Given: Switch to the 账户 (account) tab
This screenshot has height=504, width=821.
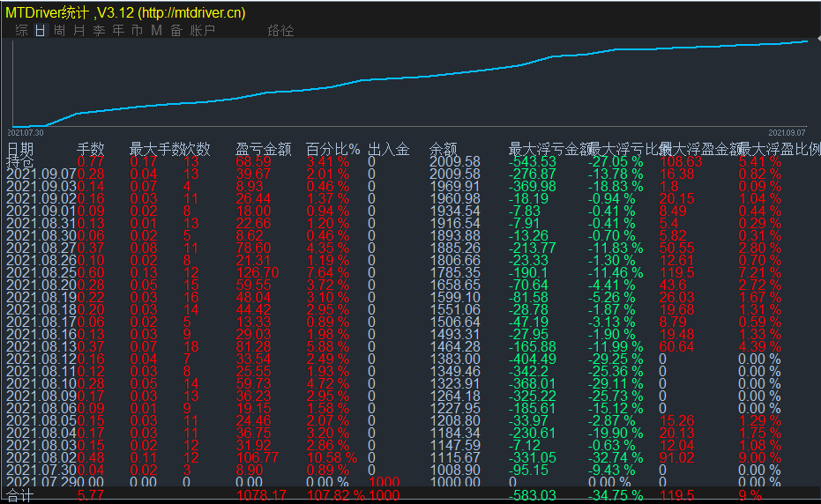Looking at the screenshot, I should tap(203, 31).
